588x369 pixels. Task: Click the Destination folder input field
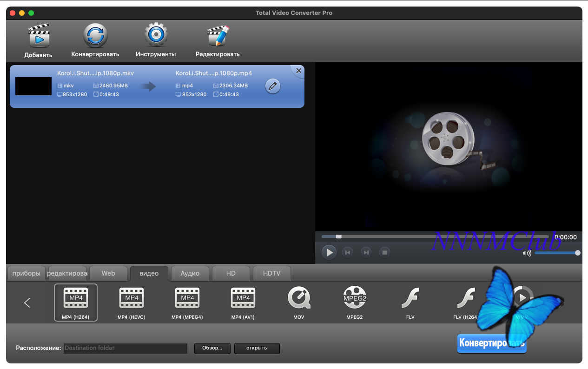click(126, 348)
